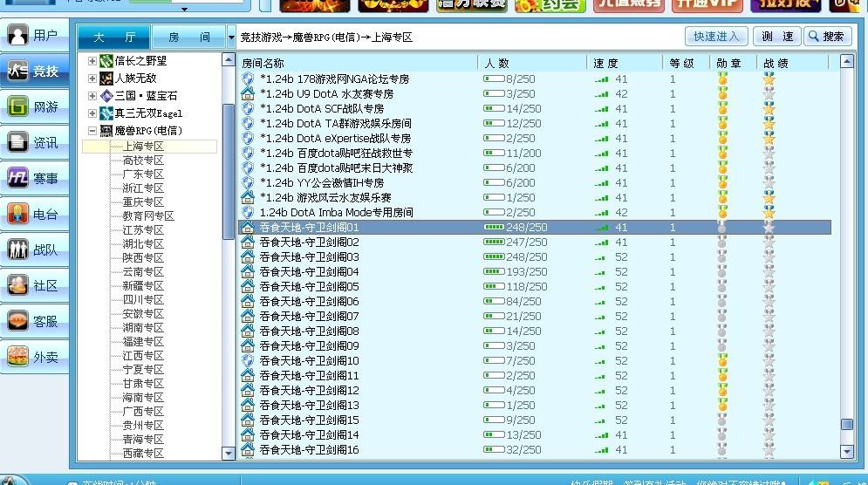The width and height of the screenshot is (868, 485).
Task: Click the 真三无双Eagel game icon
Action: [x=106, y=113]
